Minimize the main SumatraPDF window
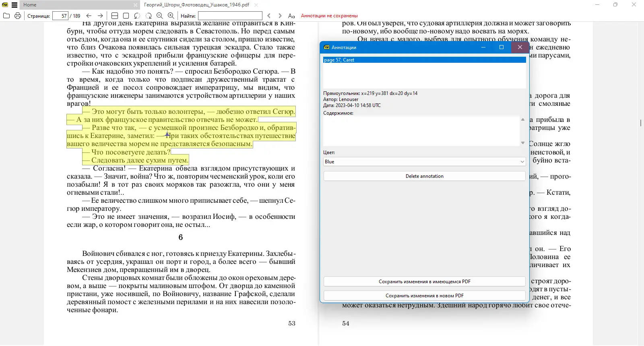The width and height of the screenshot is (644, 346). 597,5
